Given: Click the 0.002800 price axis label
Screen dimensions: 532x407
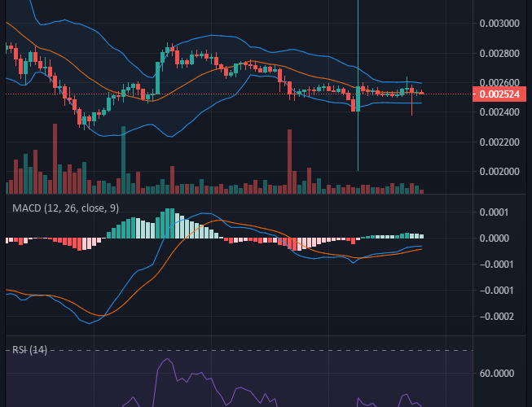Looking at the screenshot, I should point(500,54).
